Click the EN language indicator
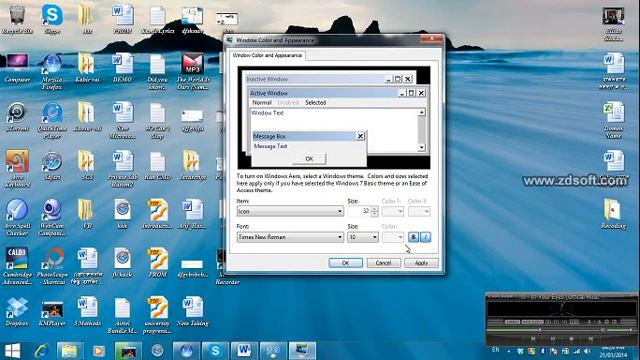 coord(495,350)
